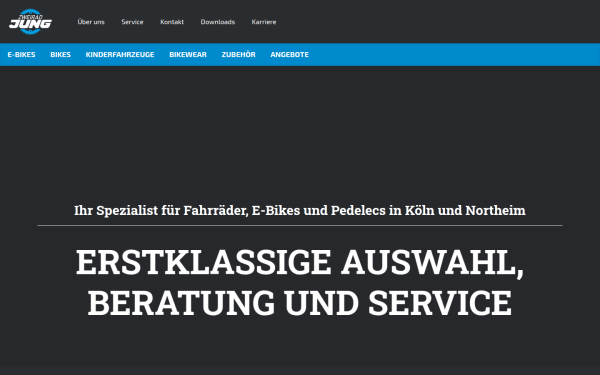Open the Über uns page

pyautogui.click(x=91, y=22)
